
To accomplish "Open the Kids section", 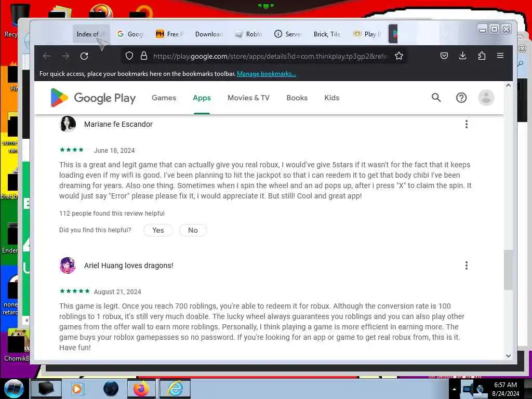I will point(332,98).
